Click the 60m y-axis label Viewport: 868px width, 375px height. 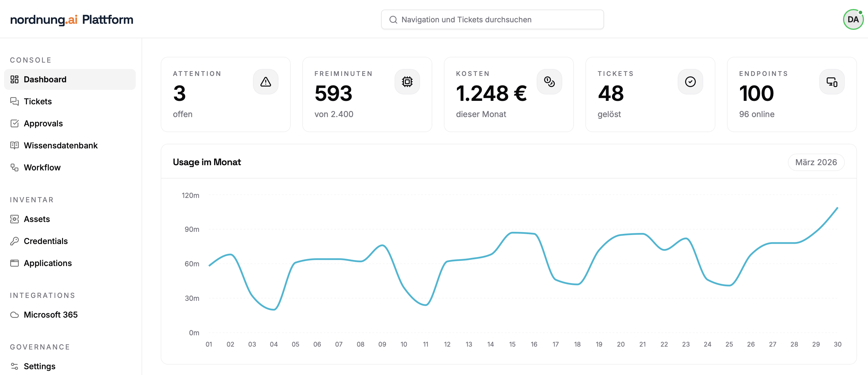coord(192,264)
